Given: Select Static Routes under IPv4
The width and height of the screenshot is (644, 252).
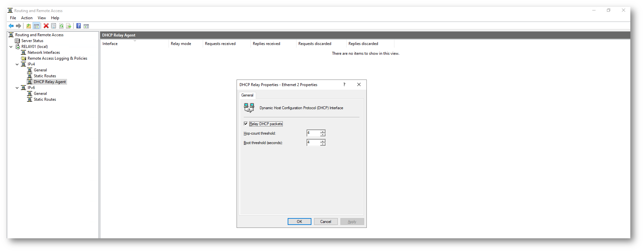Looking at the screenshot, I should (45, 76).
